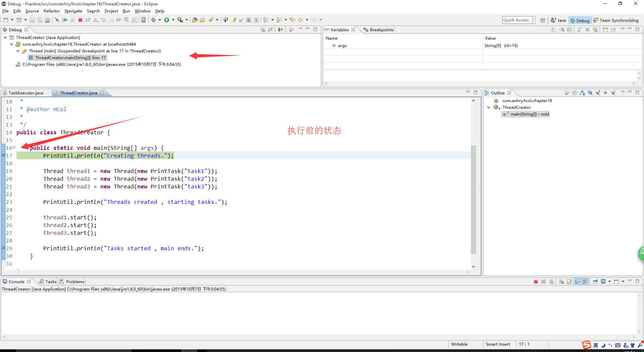Switch to Team Synchronizing perspective
The height and width of the screenshot is (352, 644).
[x=616, y=20]
